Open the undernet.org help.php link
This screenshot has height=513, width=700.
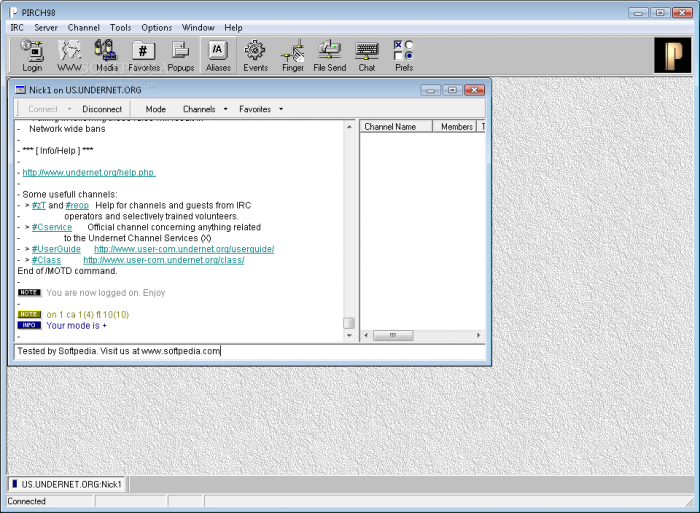pos(89,172)
